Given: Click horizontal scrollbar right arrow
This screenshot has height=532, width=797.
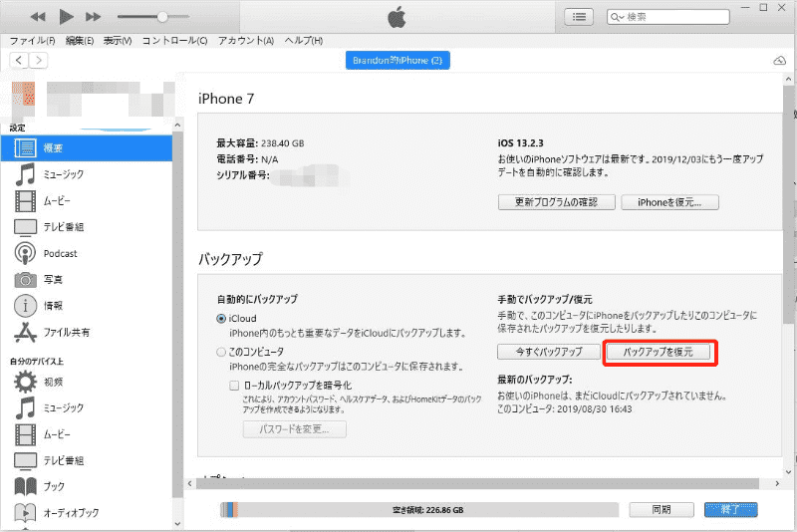Looking at the screenshot, I should (x=777, y=484).
